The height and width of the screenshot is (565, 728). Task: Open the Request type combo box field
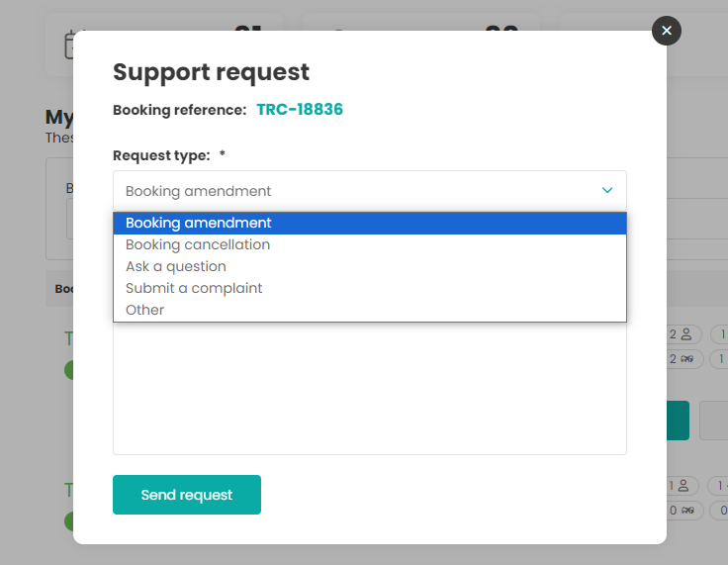tap(356, 190)
